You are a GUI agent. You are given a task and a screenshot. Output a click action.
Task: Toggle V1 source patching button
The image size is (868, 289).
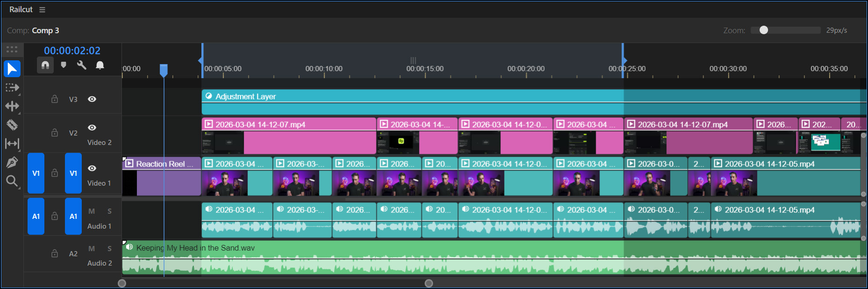tap(36, 173)
